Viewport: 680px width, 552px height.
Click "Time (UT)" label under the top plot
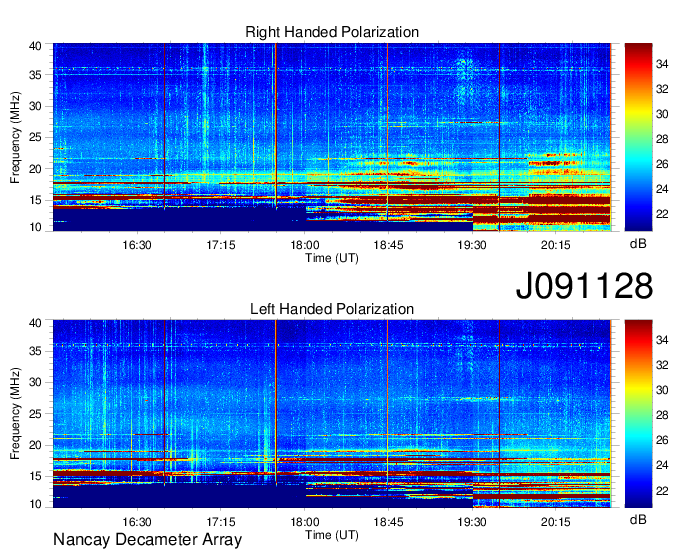point(332,258)
